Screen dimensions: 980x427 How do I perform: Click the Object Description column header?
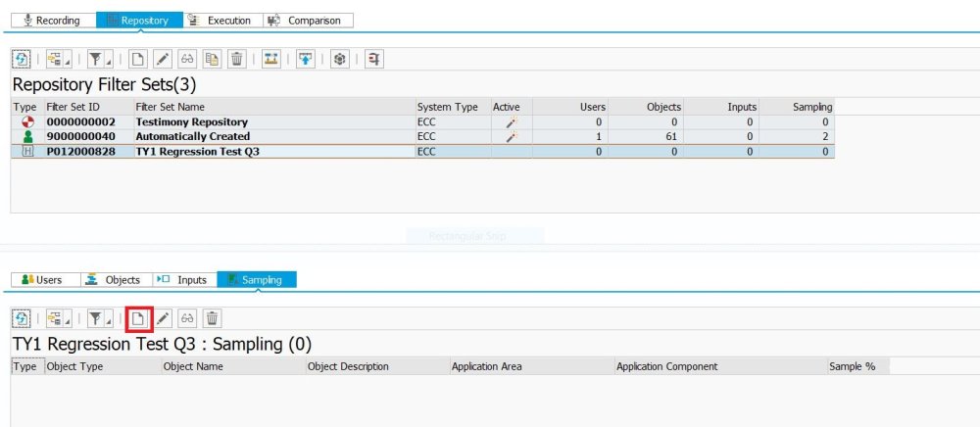click(x=378, y=366)
